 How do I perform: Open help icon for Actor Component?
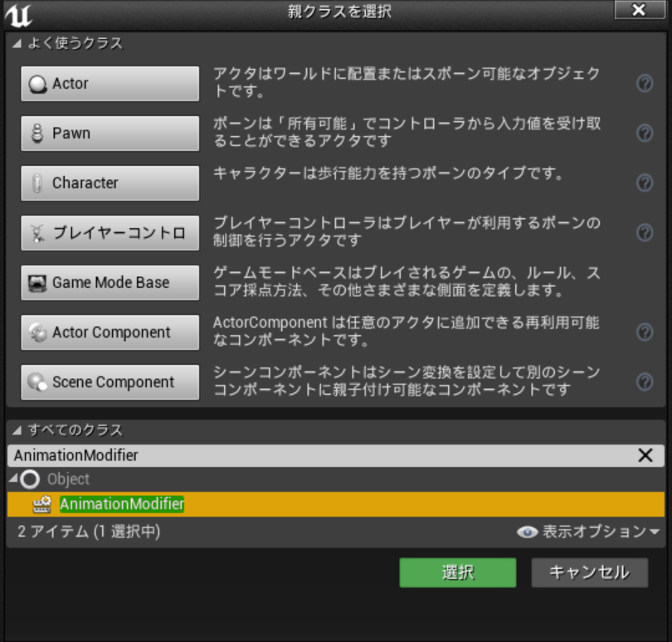pos(645,332)
